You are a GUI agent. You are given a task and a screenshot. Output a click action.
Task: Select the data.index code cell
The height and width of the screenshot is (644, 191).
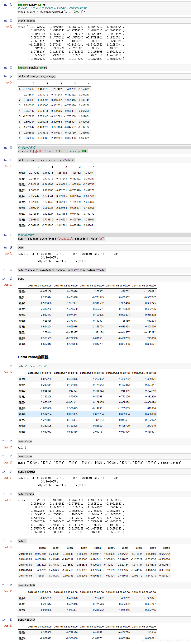(x=104, y=456)
